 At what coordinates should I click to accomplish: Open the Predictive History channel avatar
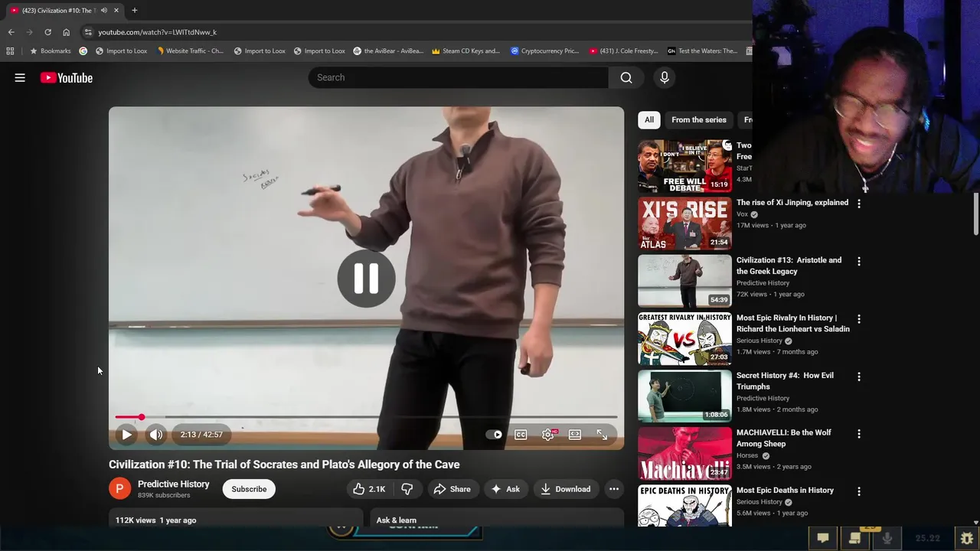[x=119, y=489]
